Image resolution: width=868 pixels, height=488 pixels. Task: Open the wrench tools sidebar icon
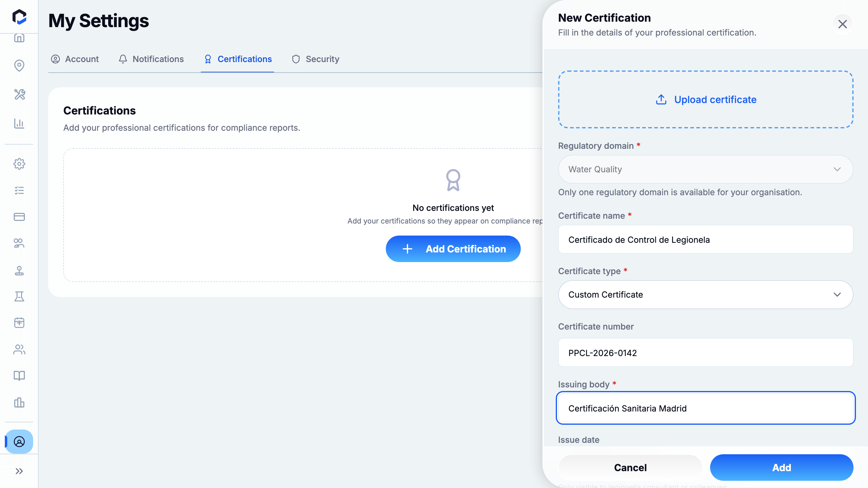point(19,94)
